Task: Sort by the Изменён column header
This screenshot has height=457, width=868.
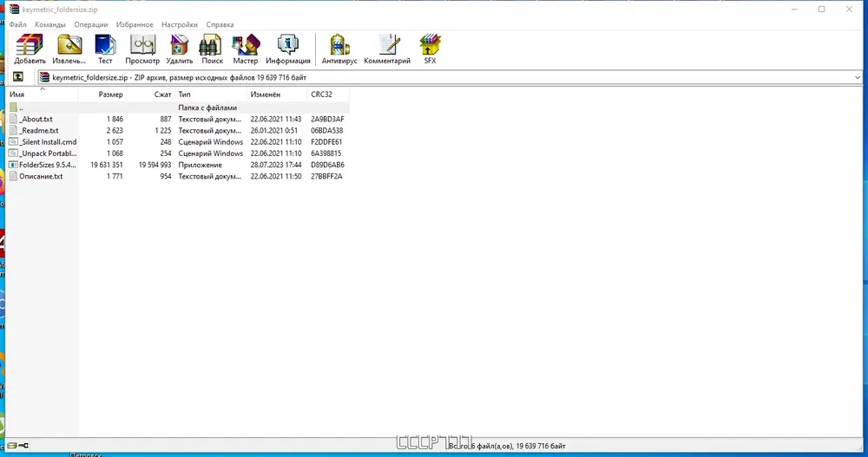Action: tap(277, 94)
